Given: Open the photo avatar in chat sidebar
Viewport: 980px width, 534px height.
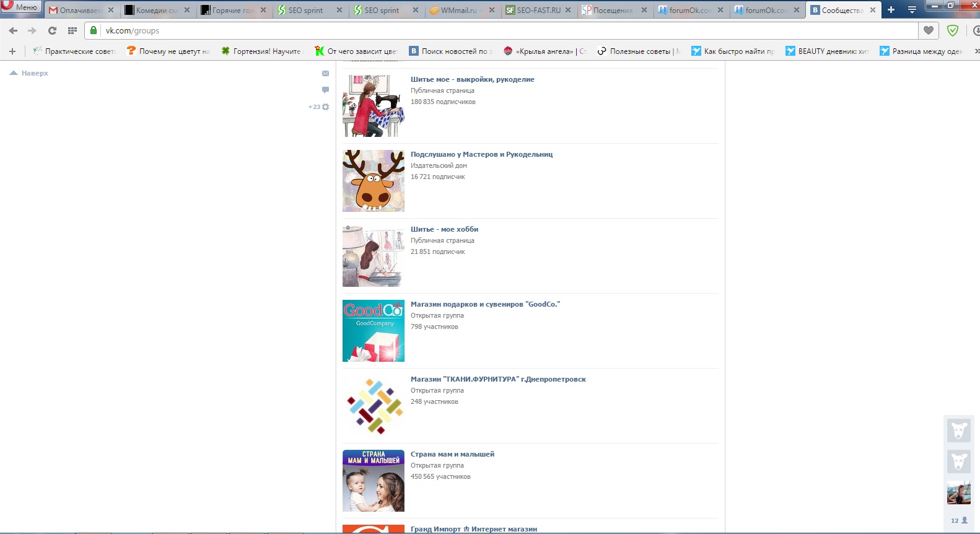Looking at the screenshot, I should [x=959, y=492].
